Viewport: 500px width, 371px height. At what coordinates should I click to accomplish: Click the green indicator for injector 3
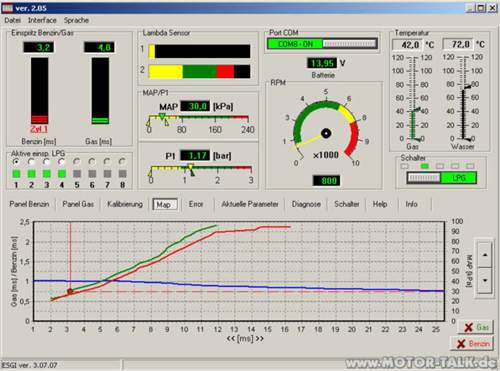coord(47,174)
